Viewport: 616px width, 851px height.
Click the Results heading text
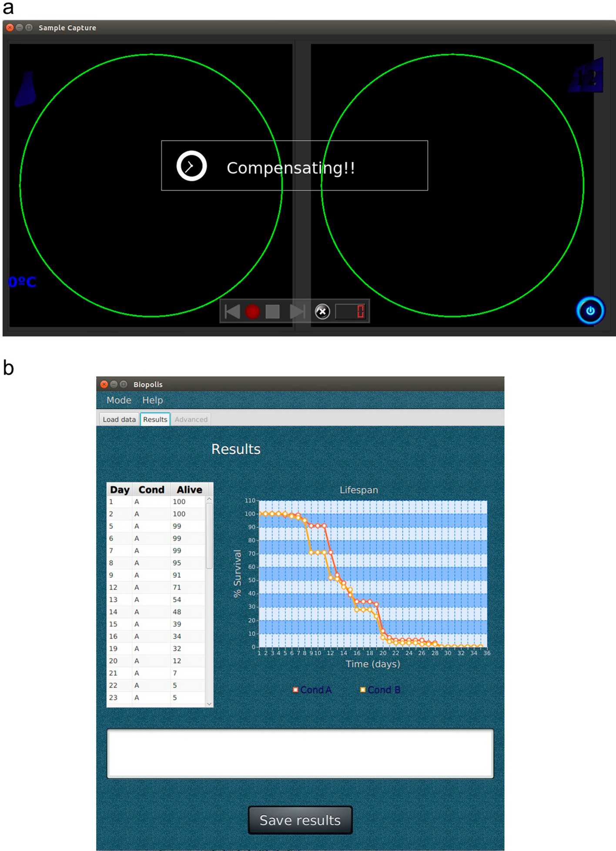pos(236,449)
